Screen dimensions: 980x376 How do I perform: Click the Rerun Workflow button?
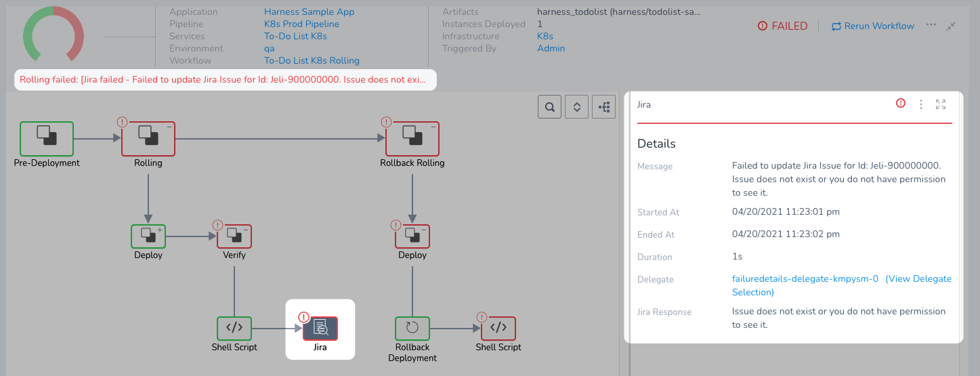point(873,26)
